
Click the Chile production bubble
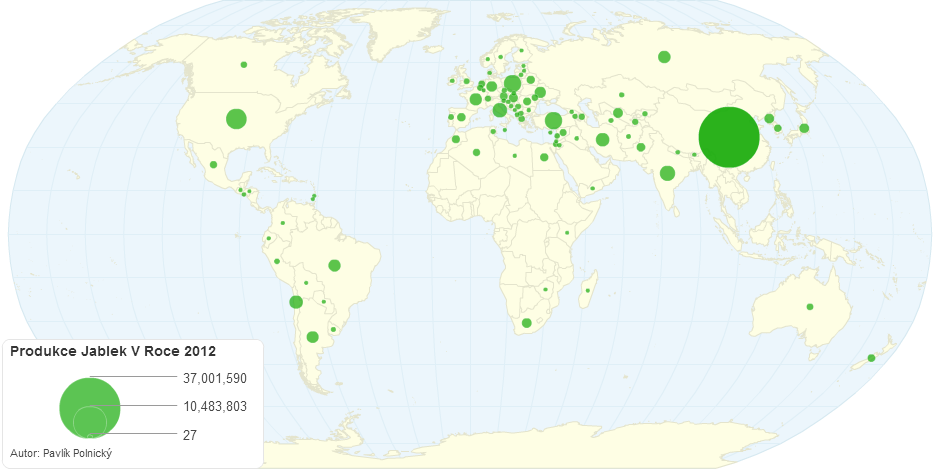tap(296, 302)
